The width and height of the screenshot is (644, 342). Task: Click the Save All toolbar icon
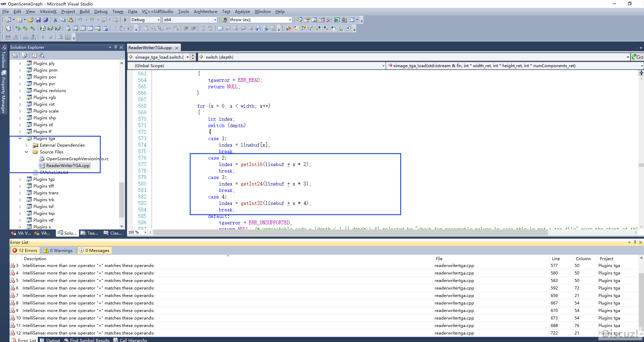[46, 20]
